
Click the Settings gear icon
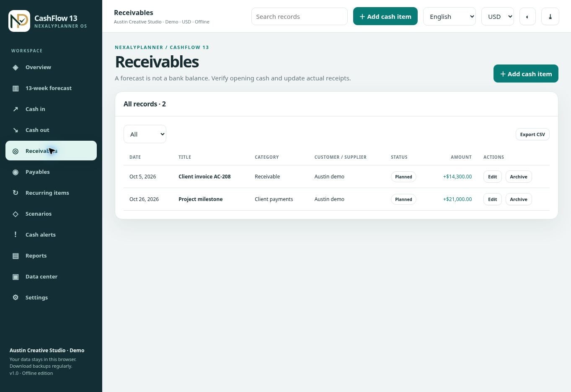click(x=16, y=297)
